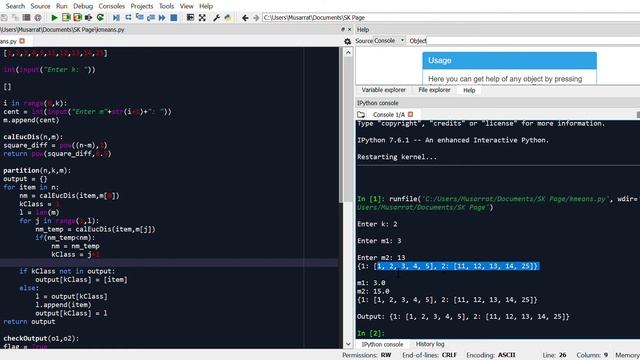Click the In [2]: console prompt
This screenshot has height=360, width=640.
point(371,333)
